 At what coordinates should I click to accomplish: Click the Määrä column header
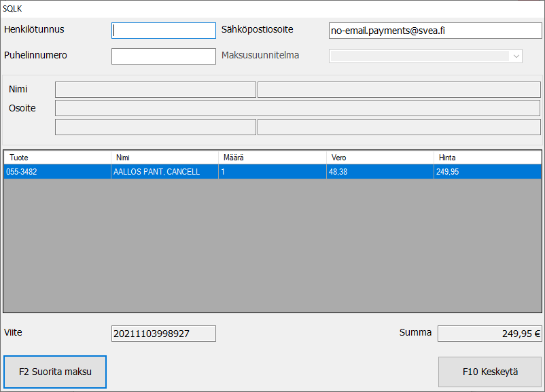tap(272, 158)
